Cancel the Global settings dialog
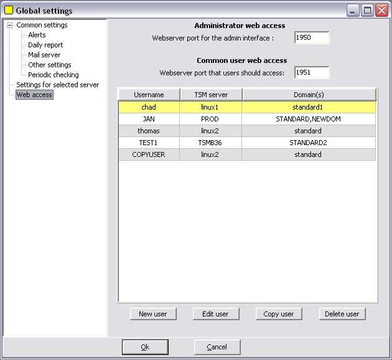Screen dimensions: 392x360 coord(217,347)
